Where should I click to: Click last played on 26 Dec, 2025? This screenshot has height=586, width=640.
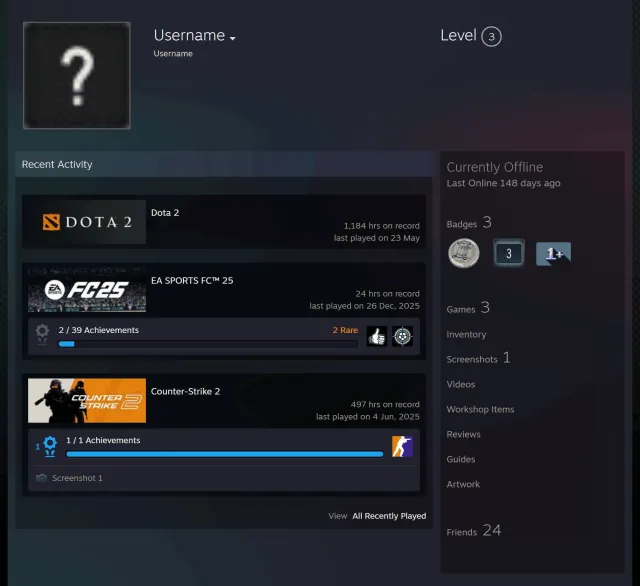(x=364, y=306)
